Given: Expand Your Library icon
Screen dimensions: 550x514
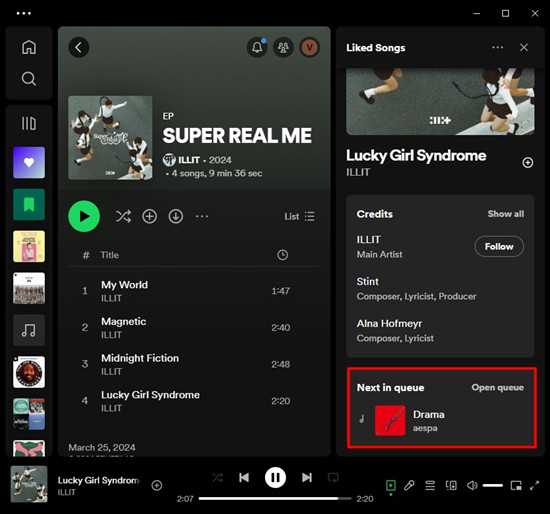Looking at the screenshot, I should point(29,124).
